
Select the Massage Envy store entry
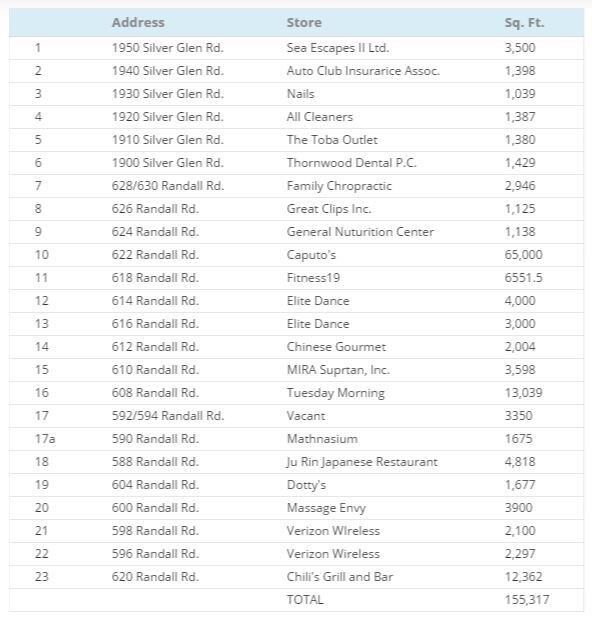pyautogui.click(x=326, y=508)
